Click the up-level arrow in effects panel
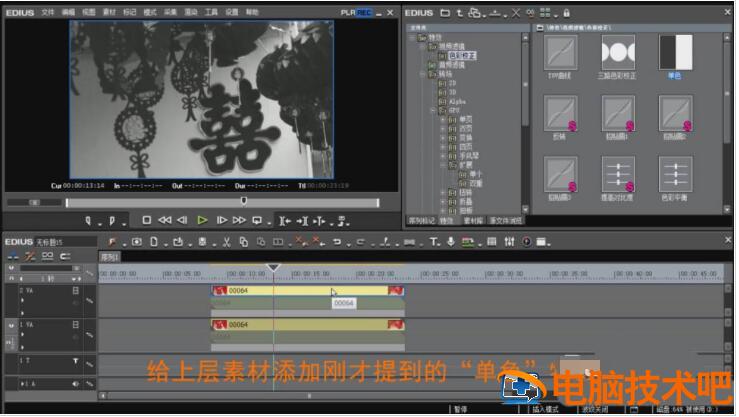 tap(460, 13)
